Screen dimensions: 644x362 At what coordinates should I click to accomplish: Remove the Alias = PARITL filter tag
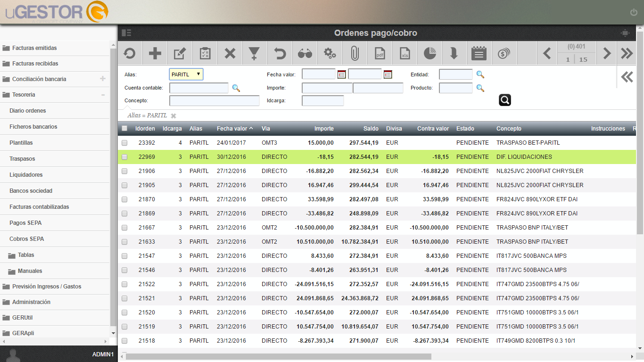pyautogui.click(x=173, y=116)
